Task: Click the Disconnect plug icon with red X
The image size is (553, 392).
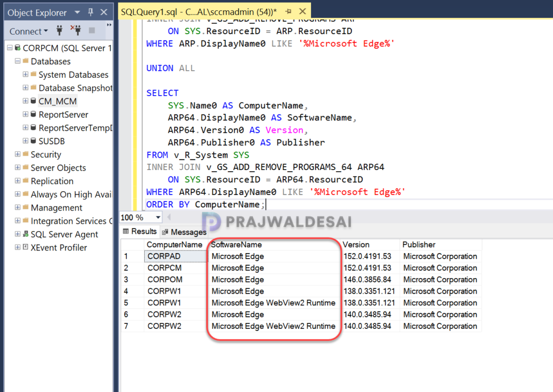Action: point(76,30)
